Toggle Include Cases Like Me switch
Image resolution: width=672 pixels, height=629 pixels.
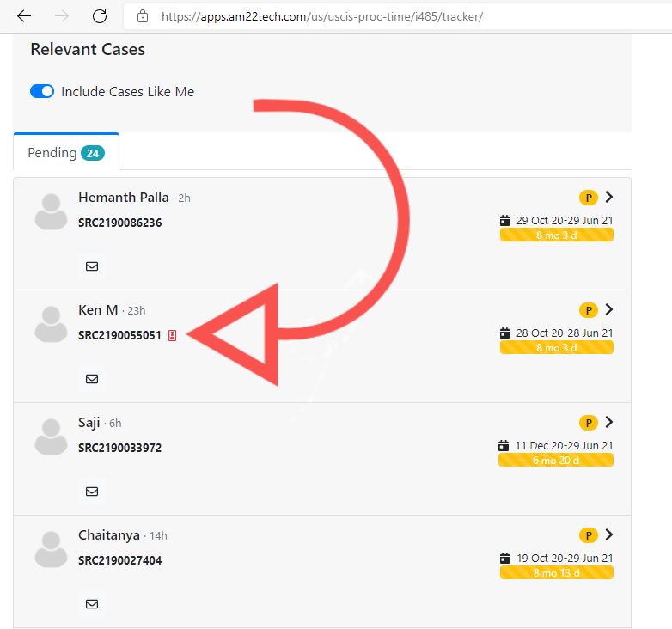tap(42, 91)
